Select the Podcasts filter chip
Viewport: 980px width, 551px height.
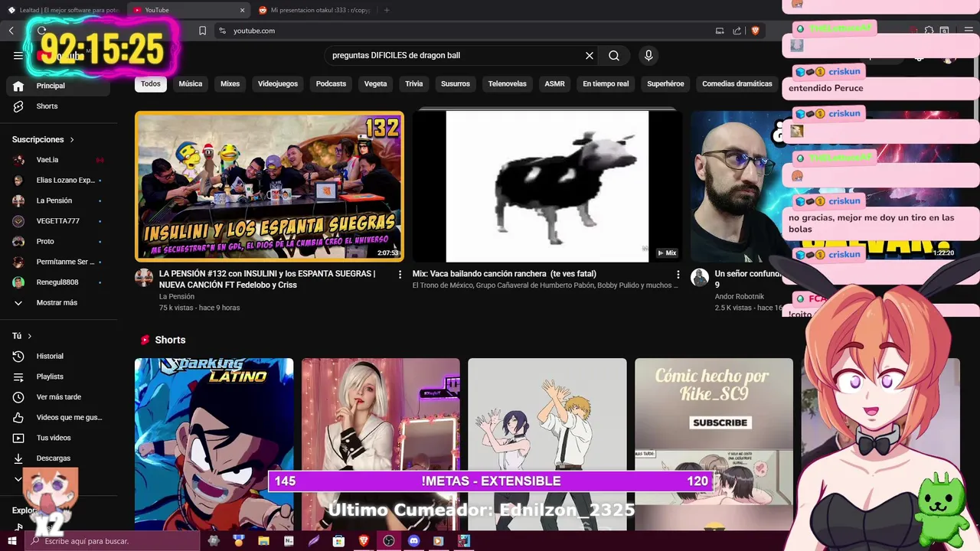point(332,83)
